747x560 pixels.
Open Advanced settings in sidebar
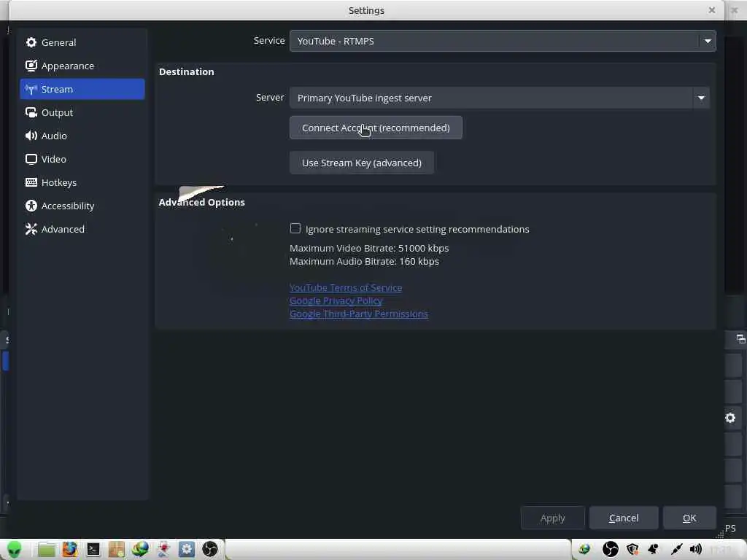[82, 229]
